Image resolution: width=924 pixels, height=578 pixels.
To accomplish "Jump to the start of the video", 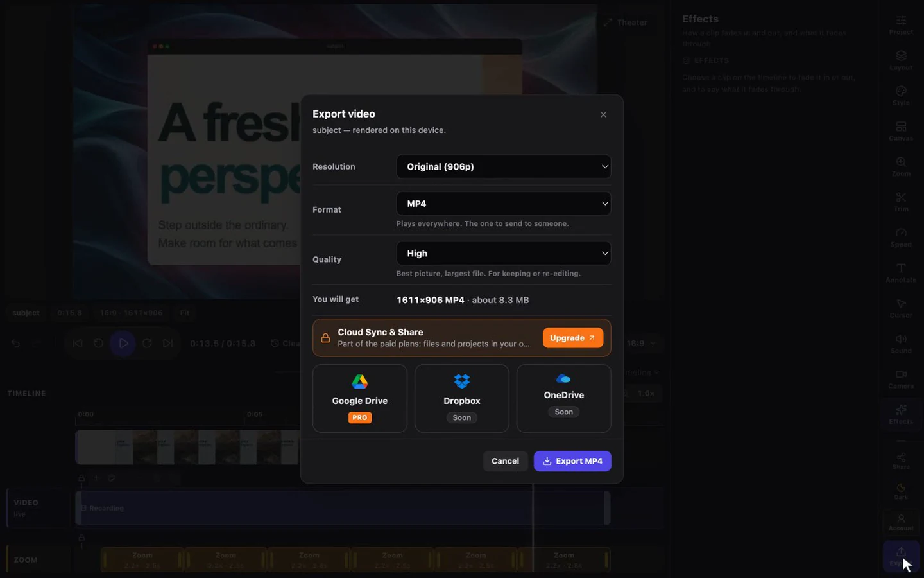I will [78, 344].
